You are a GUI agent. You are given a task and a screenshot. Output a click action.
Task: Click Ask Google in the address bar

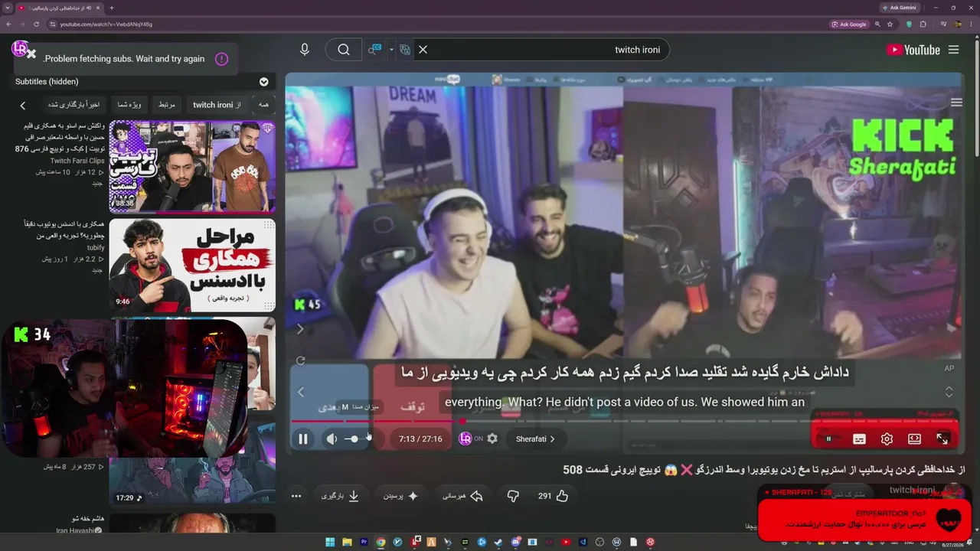pyautogui.click(x=849, y=24)
